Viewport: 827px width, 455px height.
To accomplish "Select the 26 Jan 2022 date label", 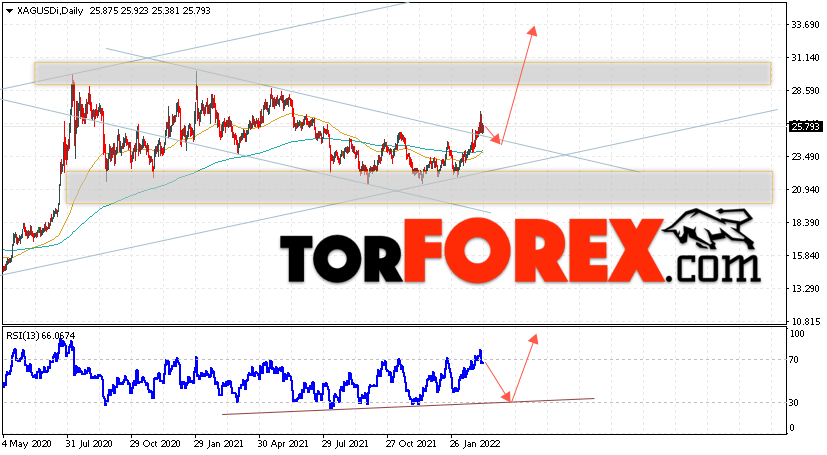I will (x=475, y=444).
